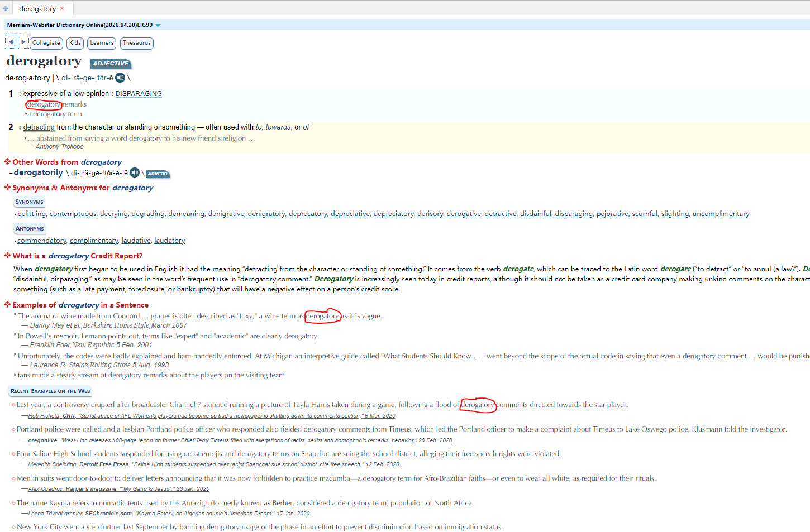Open the Meredith Spelbring Detroit Free Press source
Image resolution: width=810 pixels, height=532 pixels.
coord(214,464)
